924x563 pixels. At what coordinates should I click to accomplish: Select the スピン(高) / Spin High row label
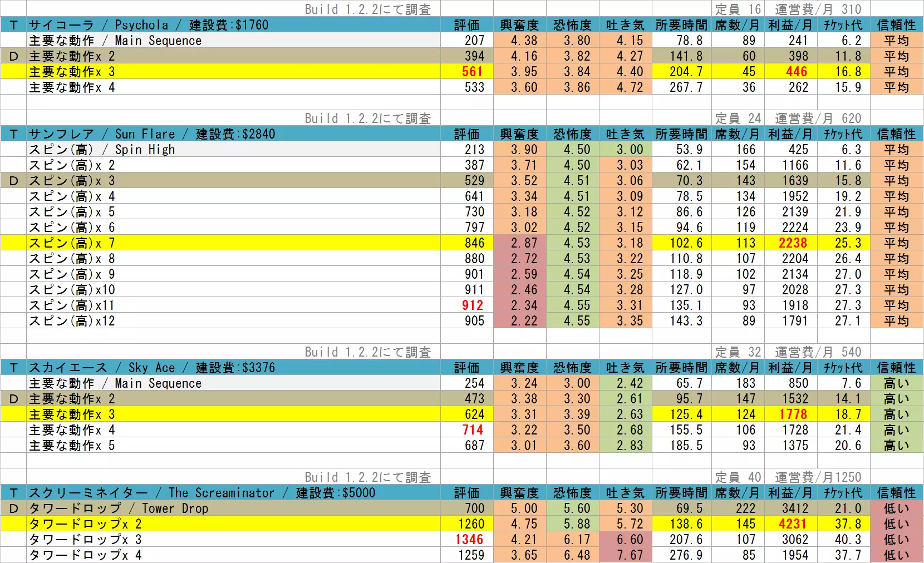coord(233,150)
